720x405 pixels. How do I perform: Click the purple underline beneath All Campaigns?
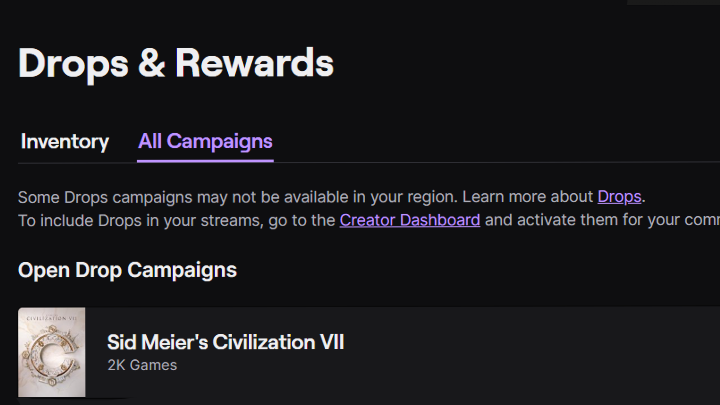point(205,160)
